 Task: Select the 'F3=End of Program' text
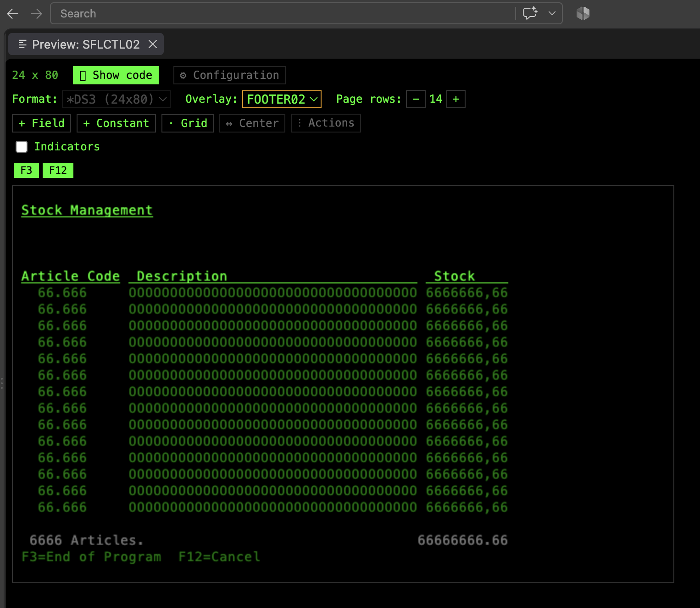pyautogui.click(x=91, y=557)
